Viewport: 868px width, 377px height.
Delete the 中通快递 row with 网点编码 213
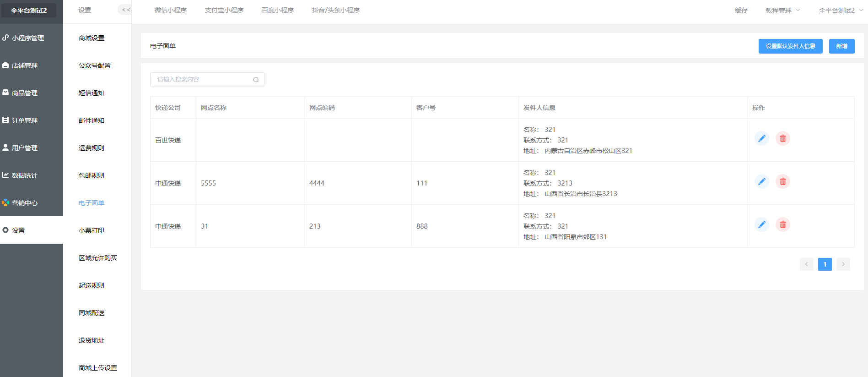pyautogui.click(x=782, y=224)
